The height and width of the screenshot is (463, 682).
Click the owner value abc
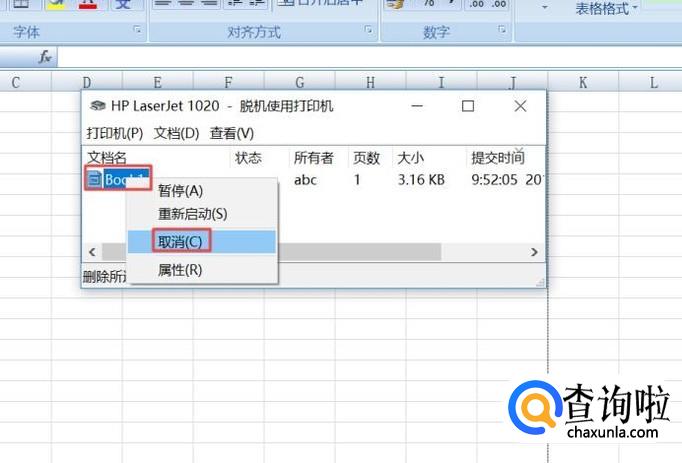(x=305, y=180)
